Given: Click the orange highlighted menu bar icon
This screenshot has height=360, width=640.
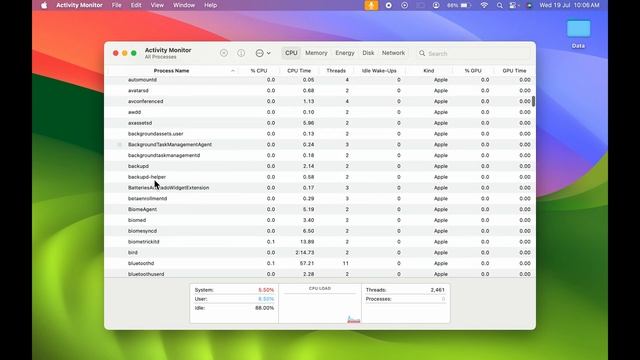Looking at the screenshot, I should [371, 5].
